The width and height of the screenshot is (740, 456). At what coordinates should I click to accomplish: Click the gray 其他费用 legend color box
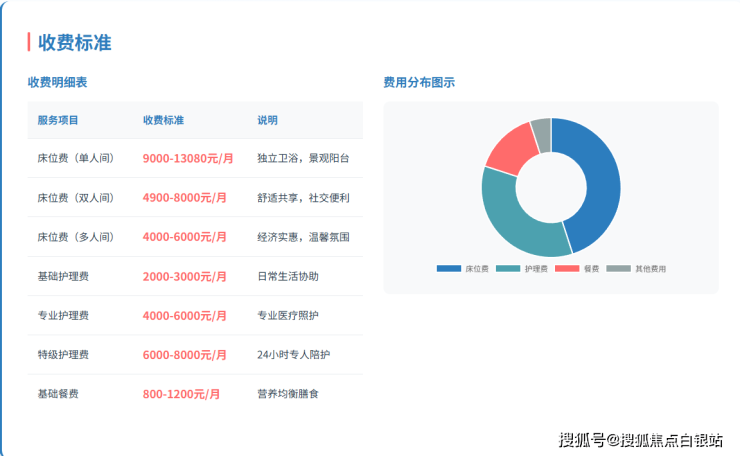coord(619,269)
